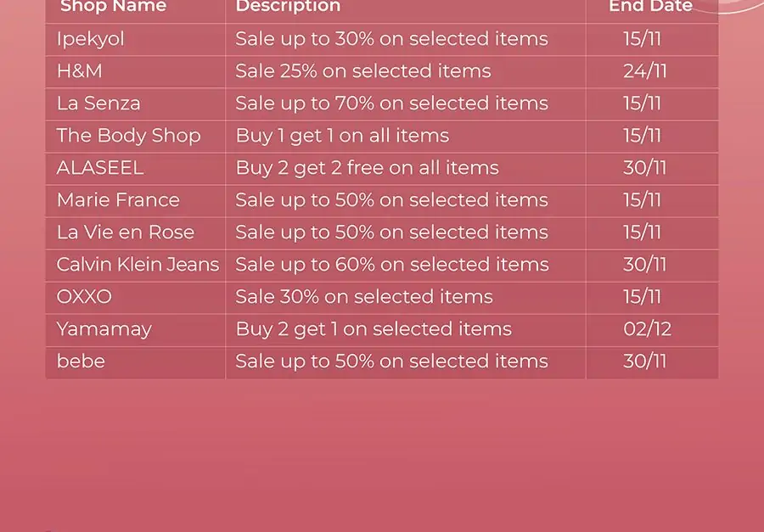Select Calvin Klein Jeans shop name
Viewport: 764px width, 532px height.
click(x=138, y=265)
